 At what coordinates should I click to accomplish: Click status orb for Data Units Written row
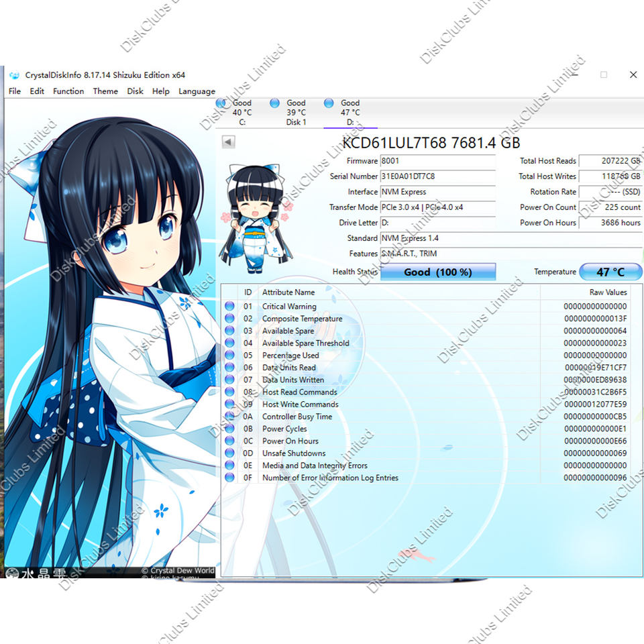pyautogui.click(x=229, y=380)
